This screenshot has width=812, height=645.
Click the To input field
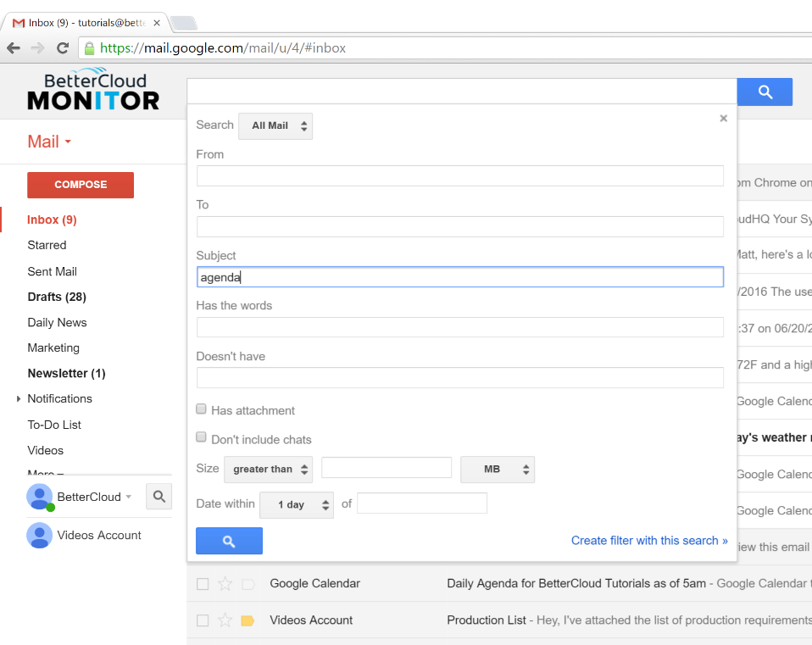460,227
